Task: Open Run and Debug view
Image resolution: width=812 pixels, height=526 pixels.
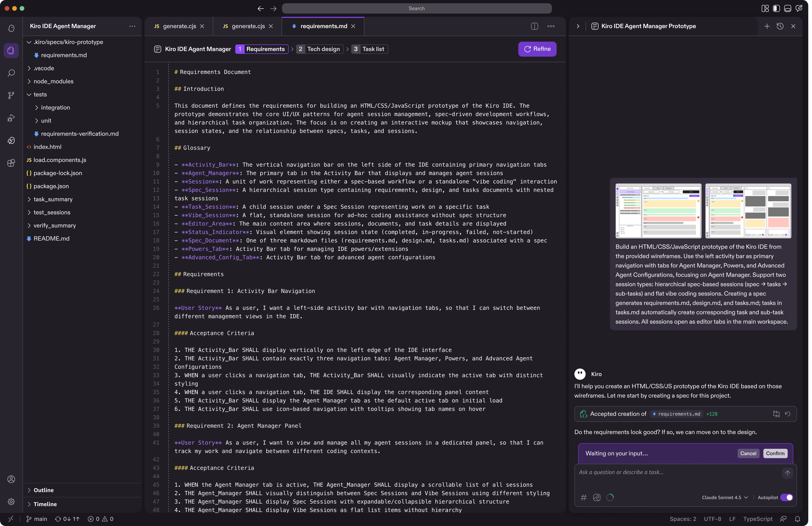Action: tap(11, 118)
